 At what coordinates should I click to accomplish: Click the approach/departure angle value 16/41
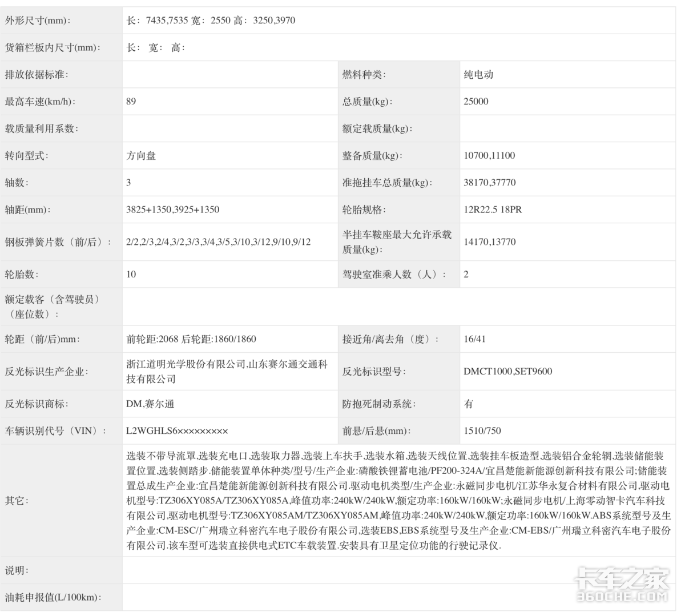(474, 339)
